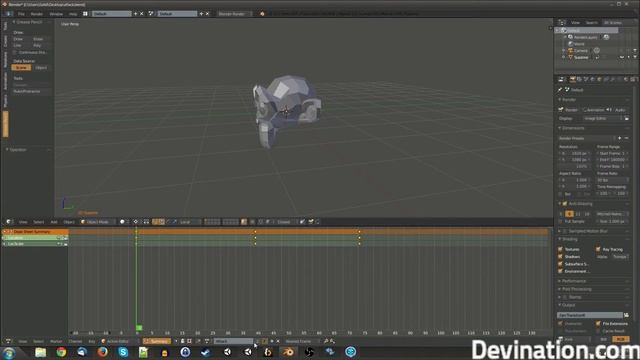Open the Image Editor display dropdown
This screenshot has height=360, width=640.
(x=603, y=118)
